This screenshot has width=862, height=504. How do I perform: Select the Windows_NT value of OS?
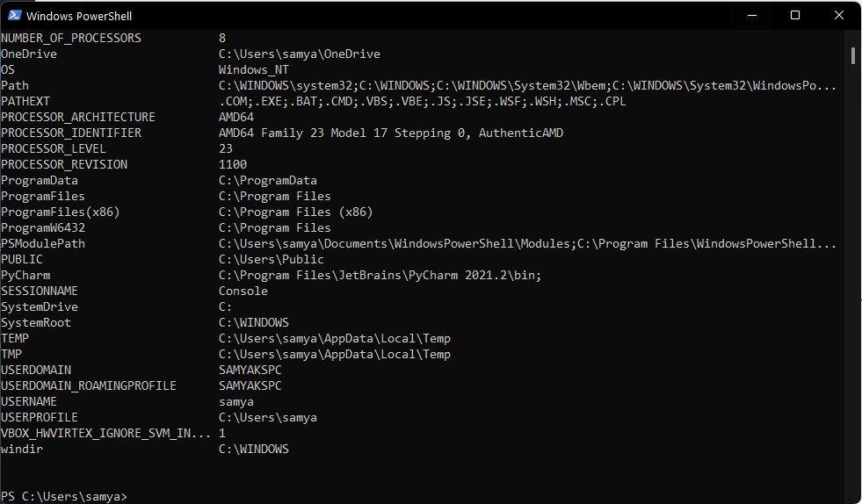[x=254, y=69]
